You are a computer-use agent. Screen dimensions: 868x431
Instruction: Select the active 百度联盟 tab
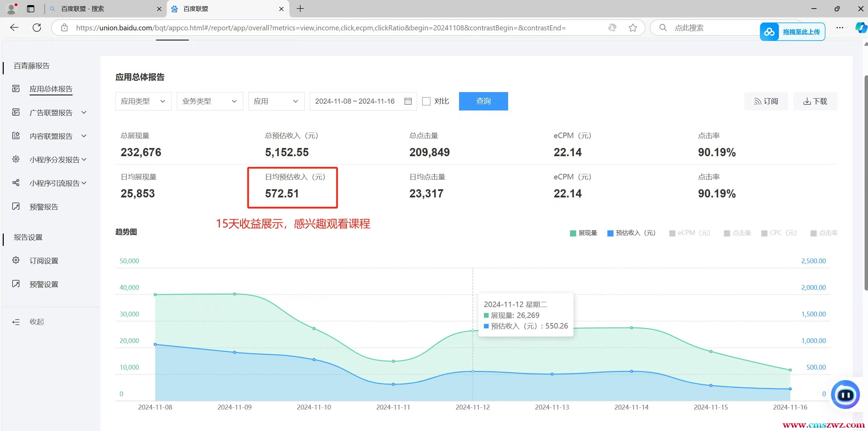pyautogui.click(x=228, y=9)
